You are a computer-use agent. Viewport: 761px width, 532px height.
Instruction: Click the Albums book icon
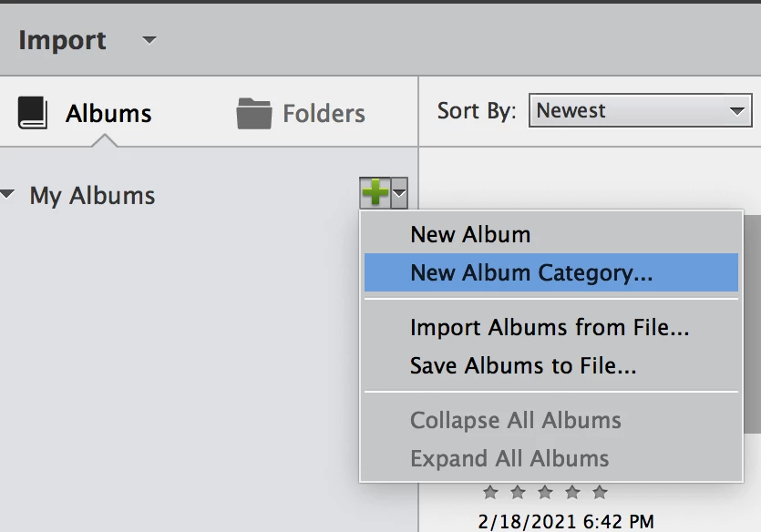(x=33, y=113)
